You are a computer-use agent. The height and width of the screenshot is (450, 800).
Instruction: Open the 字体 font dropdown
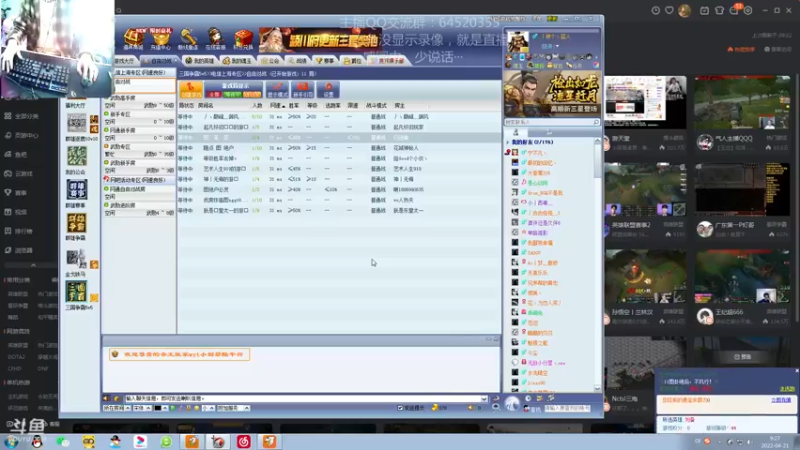point(142,408)
